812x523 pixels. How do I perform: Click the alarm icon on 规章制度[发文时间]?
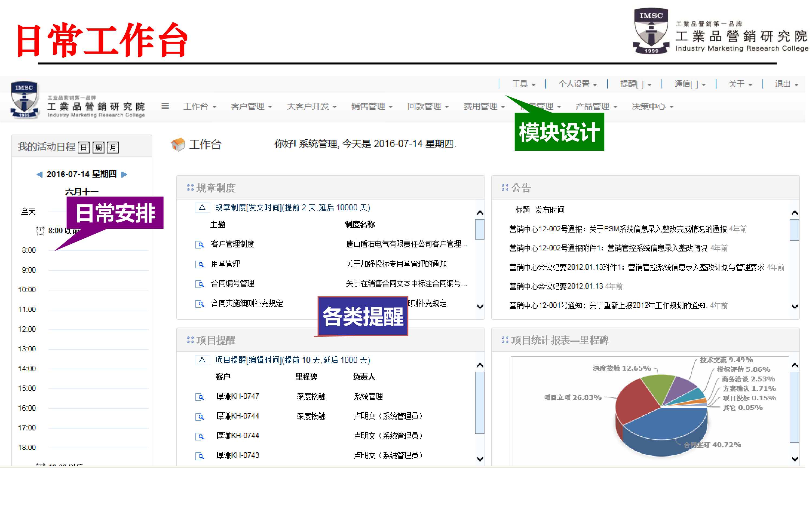pyautogui.click(x=202, y=208)
